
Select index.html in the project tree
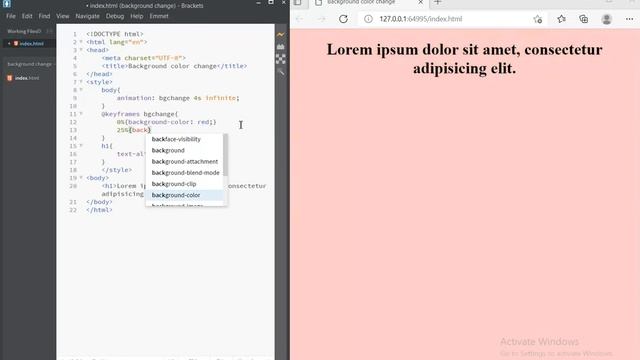click(27, 78)
